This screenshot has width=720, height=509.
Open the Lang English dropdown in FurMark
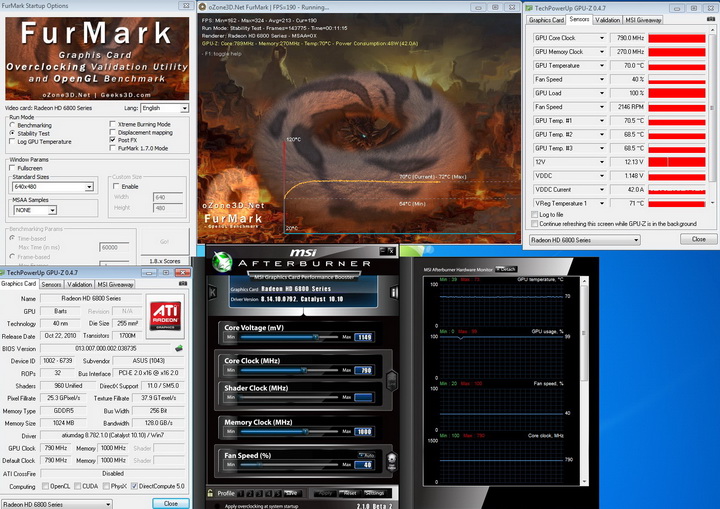click(x=164, y=108)
